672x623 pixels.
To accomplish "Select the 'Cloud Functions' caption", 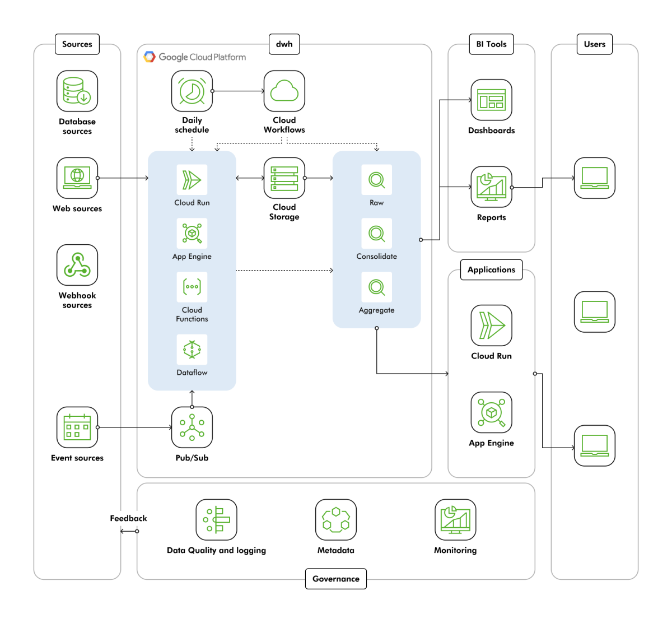I will pos(192,314).
